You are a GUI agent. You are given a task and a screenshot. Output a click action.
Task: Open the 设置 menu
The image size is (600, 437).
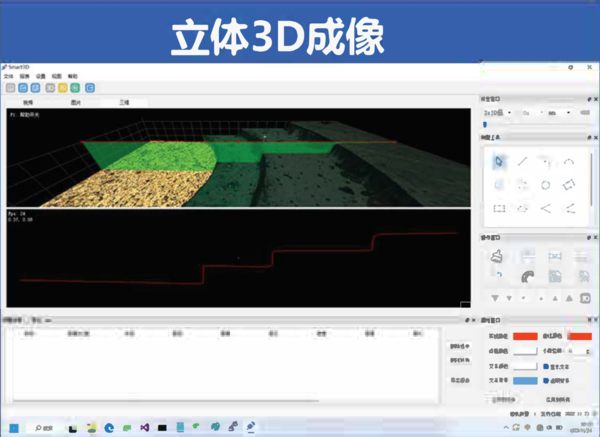pyautogui.click(x=41, y=76)
